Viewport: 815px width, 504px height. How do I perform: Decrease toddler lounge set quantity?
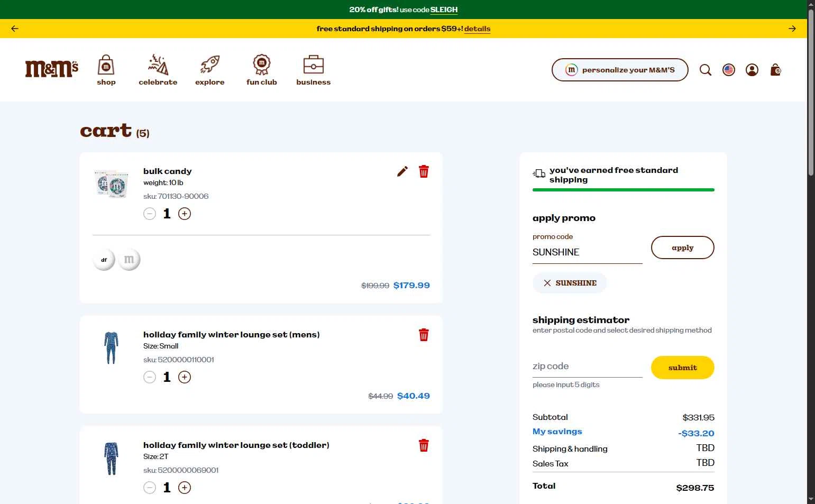coord(150,488)
